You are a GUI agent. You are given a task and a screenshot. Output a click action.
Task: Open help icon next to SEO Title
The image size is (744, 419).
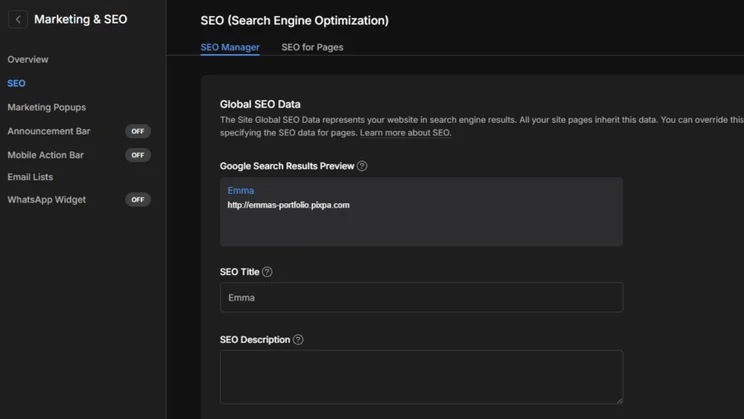267,272
